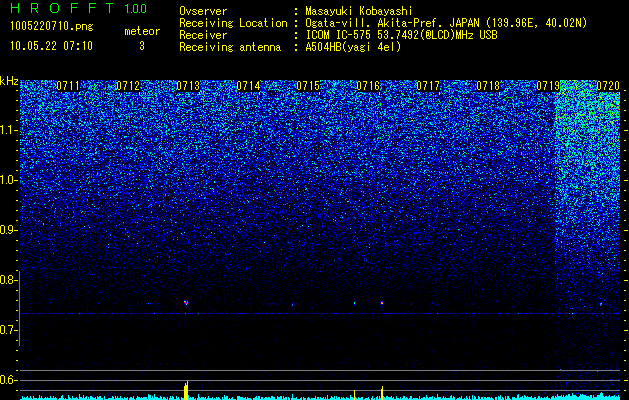629x400 pixels.
Task: Click the tall yellow power spike near 0713
Action: [x=186, y=390]
